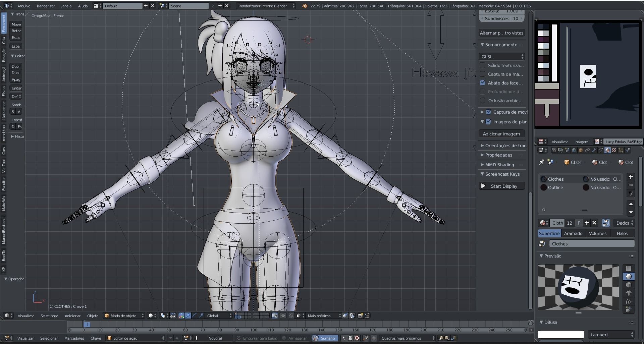Click the Subdivisões value slider
This screenshot has width=644, height=344.
(502, 18)
